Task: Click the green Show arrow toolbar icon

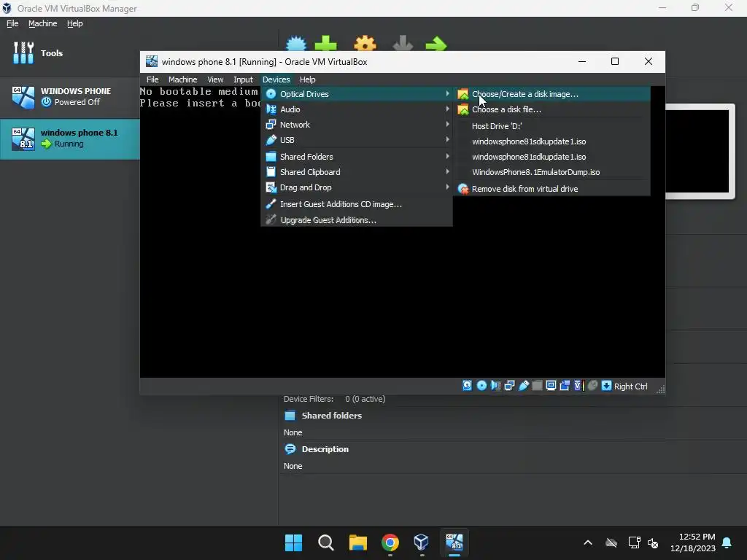Action: pyautogui.click(x=436, y=44)
